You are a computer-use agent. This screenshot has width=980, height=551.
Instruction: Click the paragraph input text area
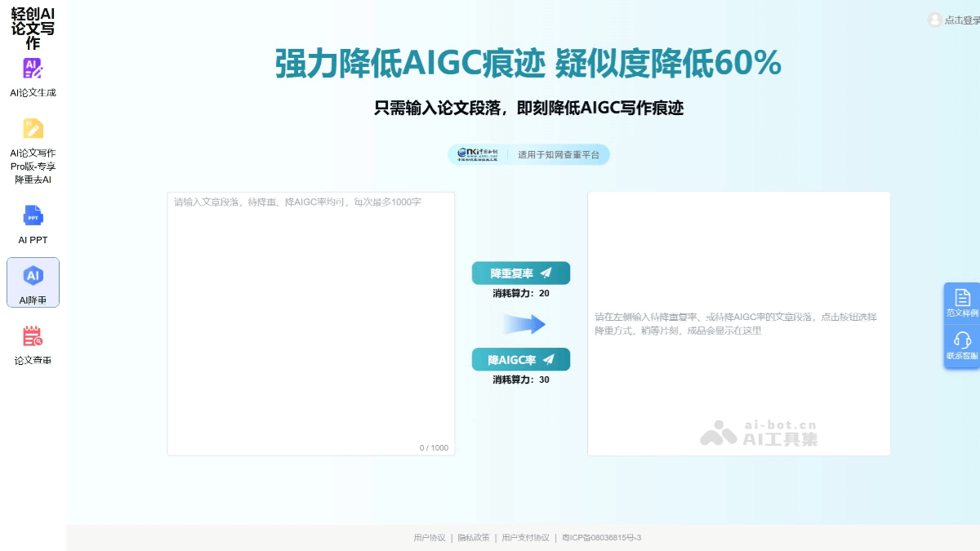pyautogui.click(x=311, y=322)
